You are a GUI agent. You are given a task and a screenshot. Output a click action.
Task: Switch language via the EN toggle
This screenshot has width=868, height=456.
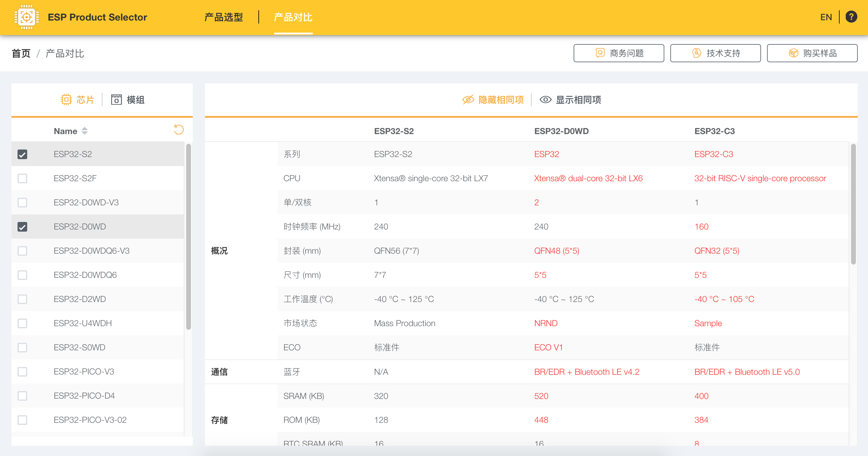point(826,17)
